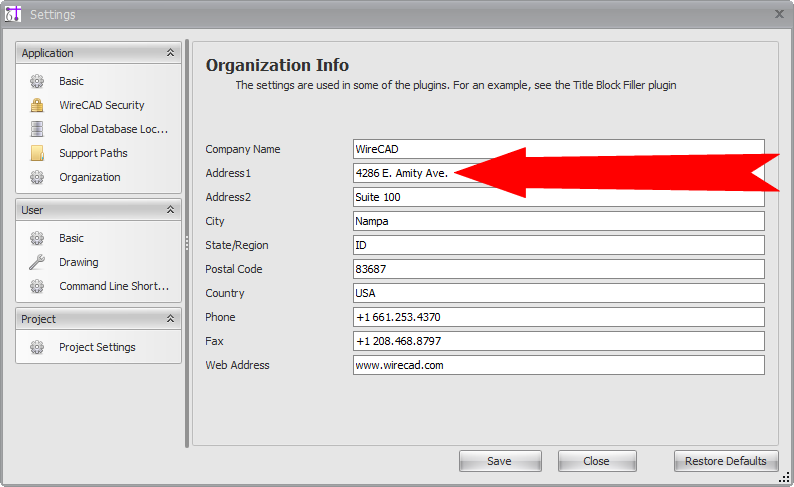Viewport: 794px width, 487px height.
Task: Click the Postal Code label
Action: 233,269
